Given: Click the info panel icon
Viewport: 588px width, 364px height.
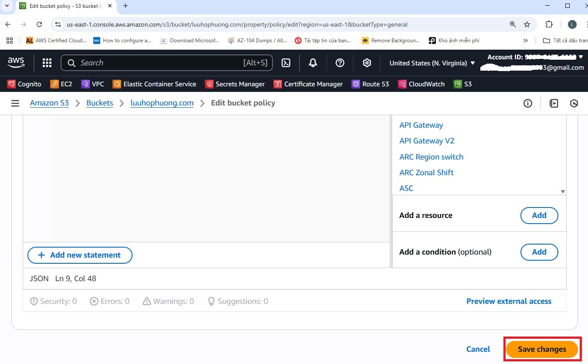Looking at the screenshot, I should [x=528, y=103].
